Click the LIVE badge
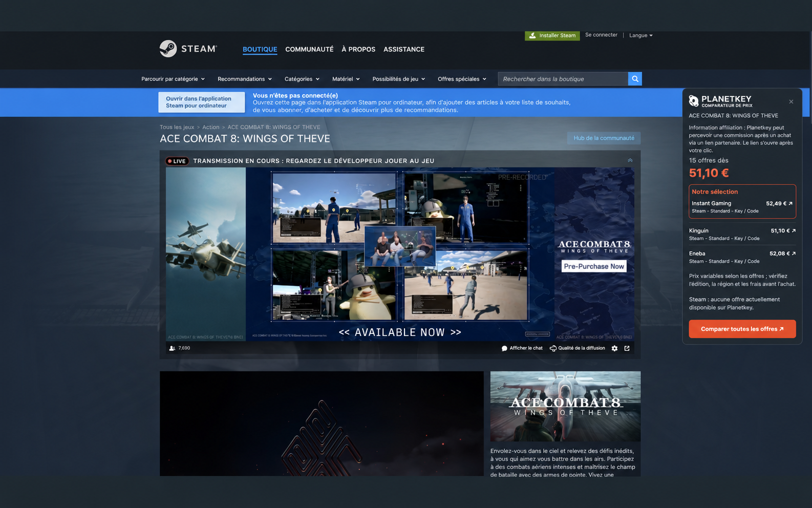This screenshot has height=508, width=812. 177,161
